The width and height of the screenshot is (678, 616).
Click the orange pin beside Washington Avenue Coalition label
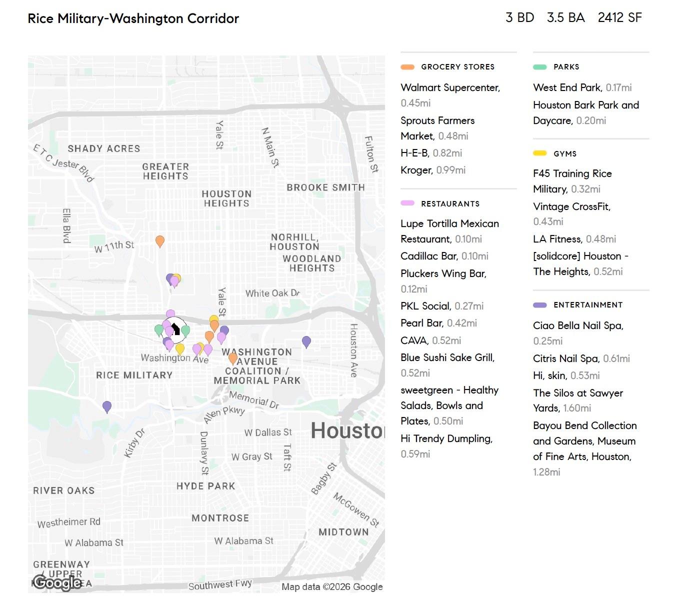pyautogui.click(x=233, y=358)
